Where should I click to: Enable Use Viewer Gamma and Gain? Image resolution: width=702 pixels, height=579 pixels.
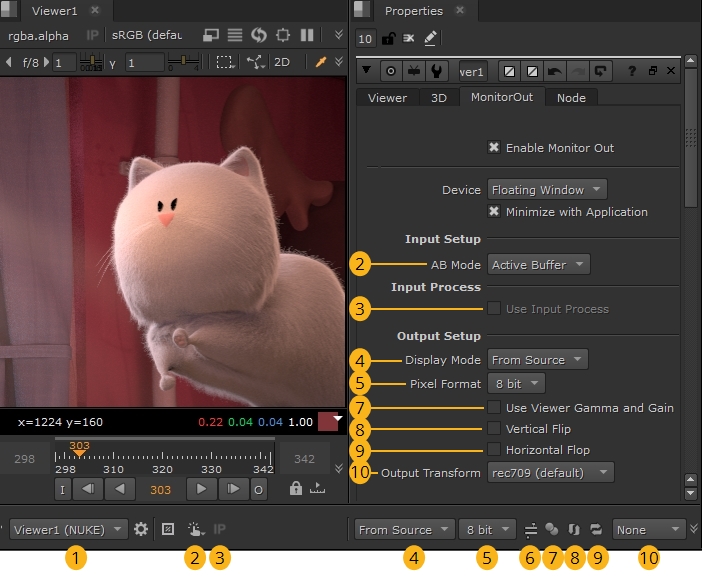(494, 408)
